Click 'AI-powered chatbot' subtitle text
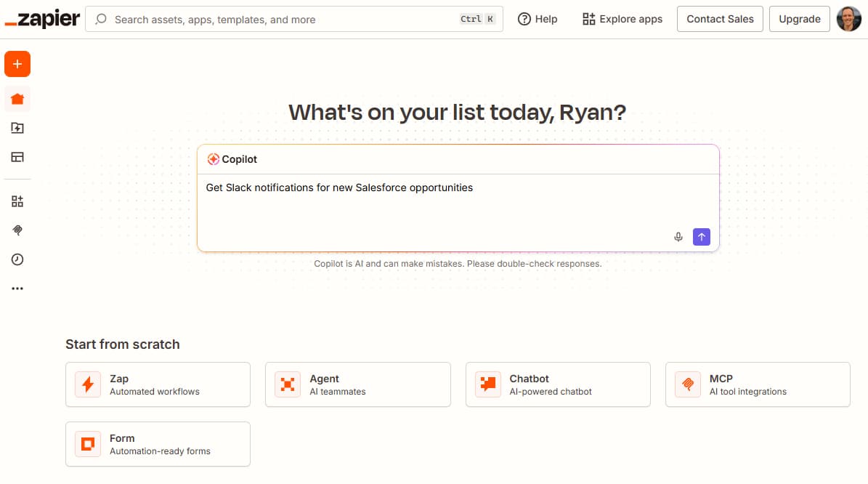The image size is (868, 484). click(551, 392)
